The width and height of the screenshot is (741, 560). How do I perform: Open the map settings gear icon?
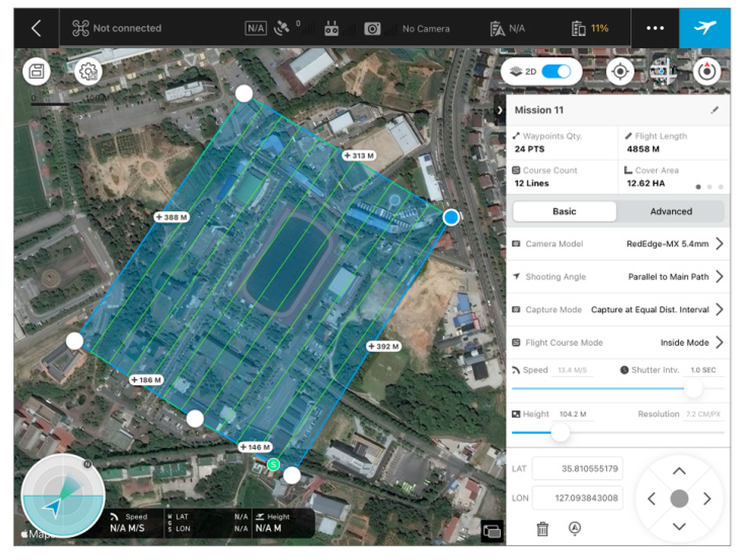tap(88, 72)
